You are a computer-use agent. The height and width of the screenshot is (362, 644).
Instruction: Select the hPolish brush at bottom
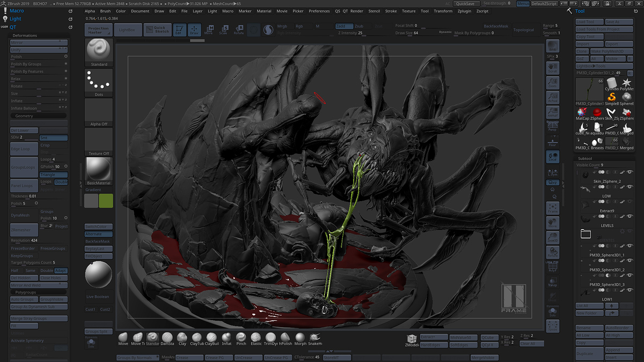[x=286, y=339]
